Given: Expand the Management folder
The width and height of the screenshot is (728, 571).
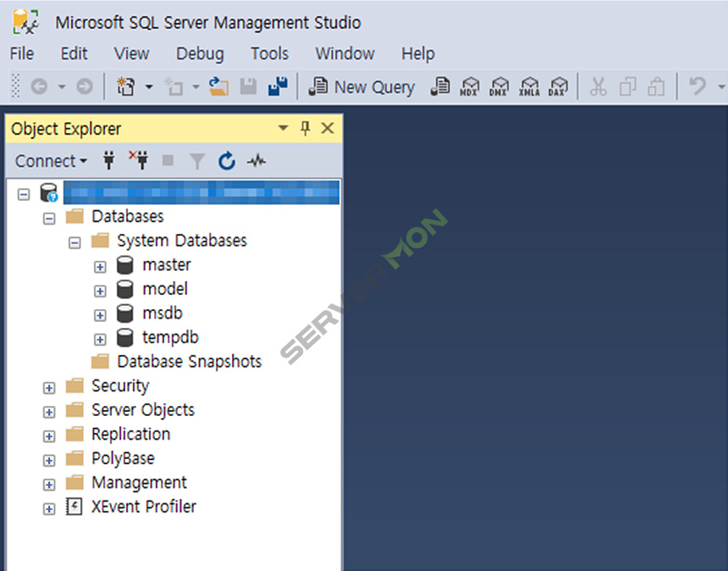Looking at the screenshot, I should click(49, 485).
